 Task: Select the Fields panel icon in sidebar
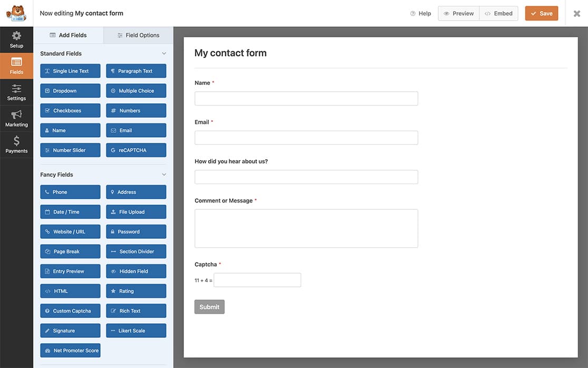click(16, 64)
